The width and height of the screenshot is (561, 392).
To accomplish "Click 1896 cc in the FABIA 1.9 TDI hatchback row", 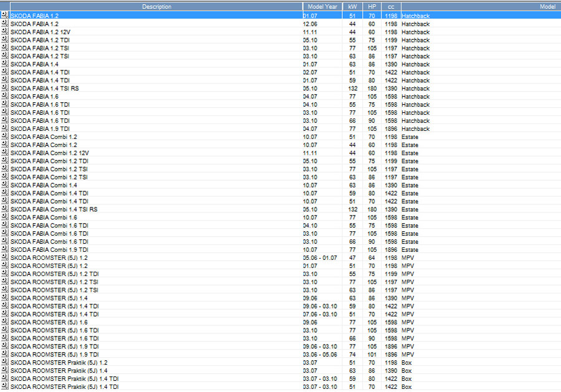I will [391, 129].
